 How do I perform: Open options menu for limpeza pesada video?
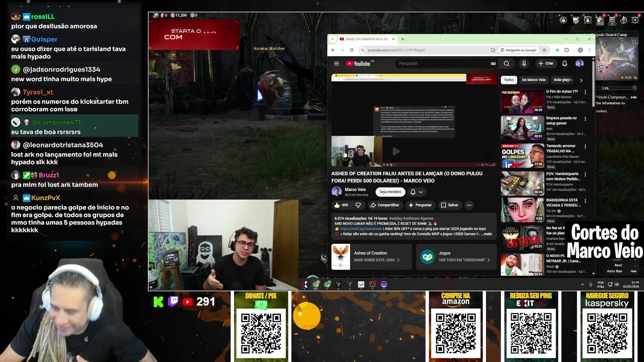[x=585, y=119]
